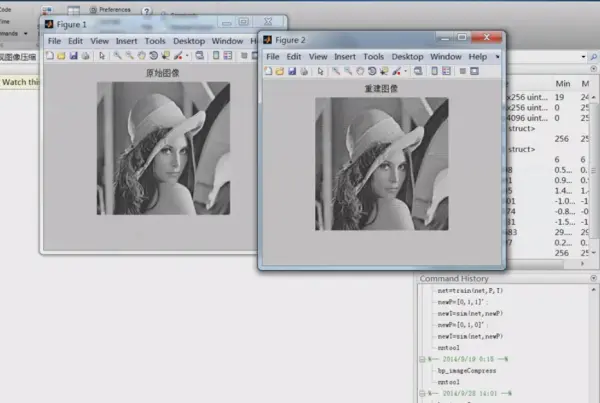Enable Zoom Out tool in Figure 1
Viewport: 600px width, 403px height.
point(129,55)
